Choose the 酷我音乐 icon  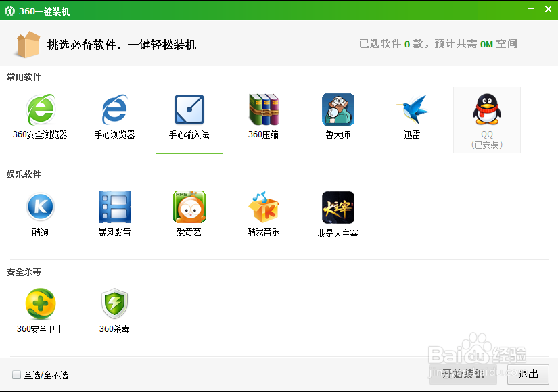(264, 207)
